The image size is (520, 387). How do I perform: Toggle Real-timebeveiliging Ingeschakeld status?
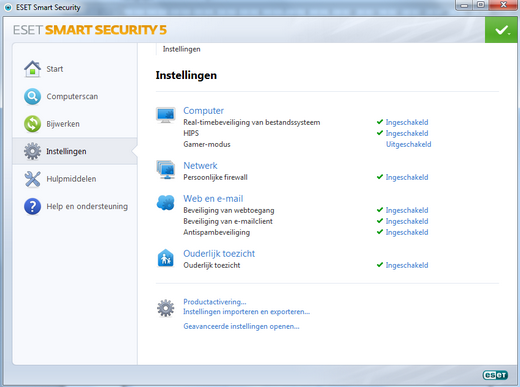click(x=407, y=122)
